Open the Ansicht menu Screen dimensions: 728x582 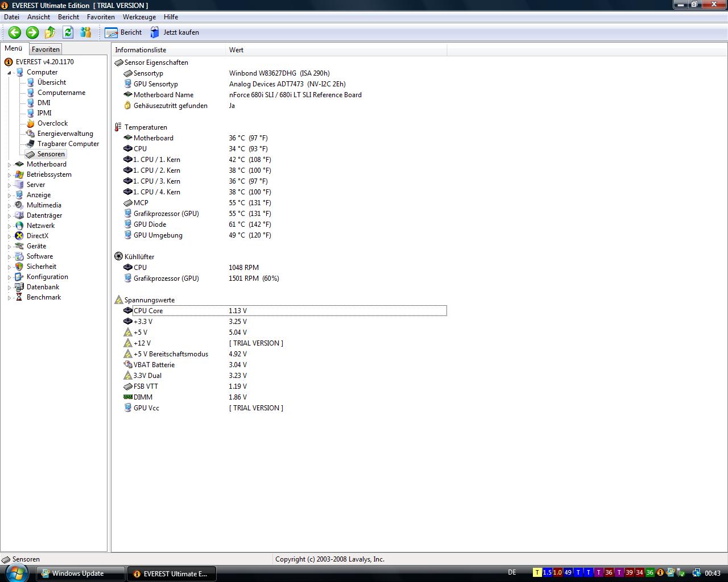(39, 17)
